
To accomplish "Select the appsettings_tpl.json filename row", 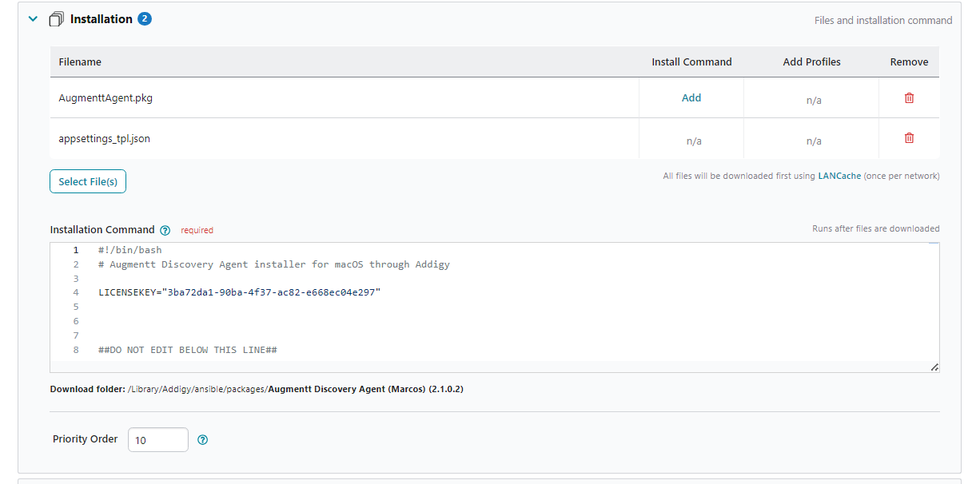I will pyautogui.click(x=104, y=138).
